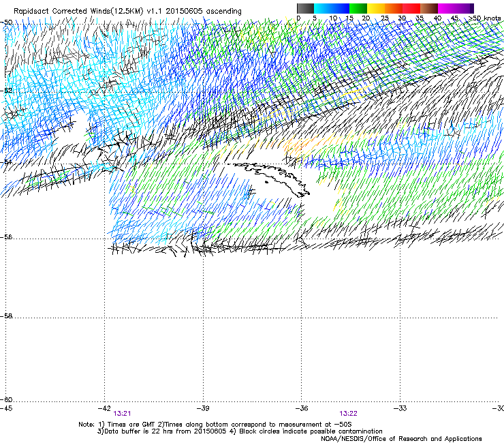This screenshot has height=443, width=504.
Task: Click the '-58' latitude axis label
Action: tap(6, 316)
